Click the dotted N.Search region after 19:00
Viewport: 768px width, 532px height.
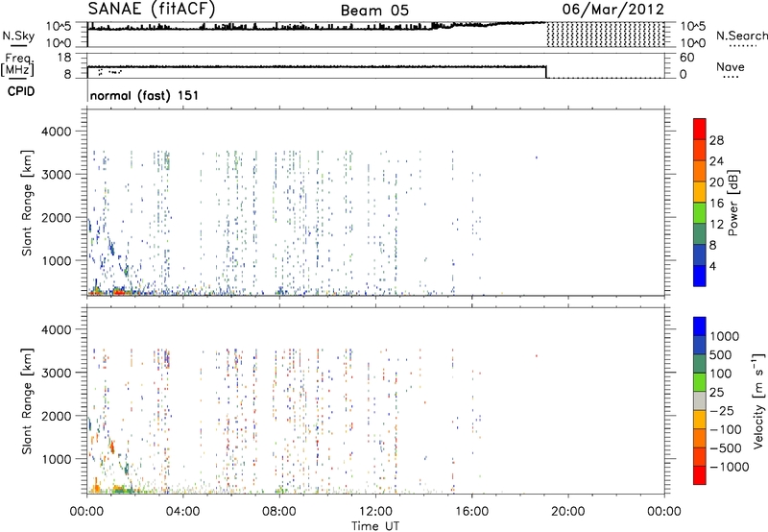[606, 35]
